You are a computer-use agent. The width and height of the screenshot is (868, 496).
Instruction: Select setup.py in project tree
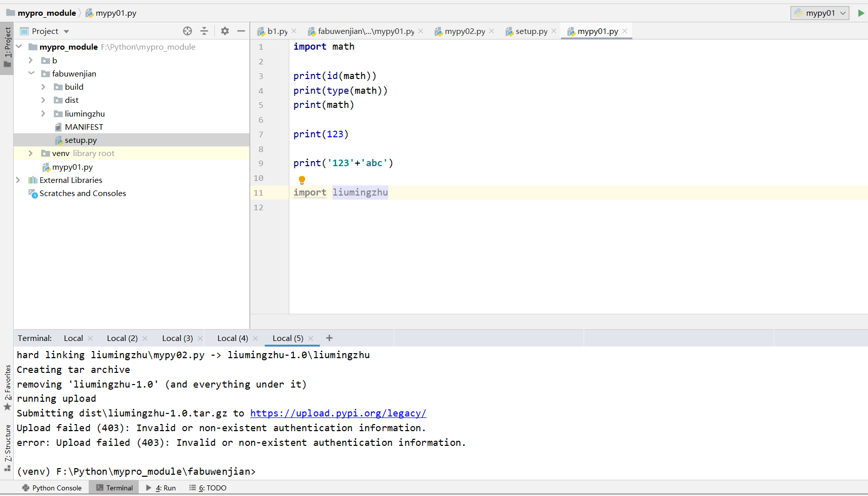[80, 140]
